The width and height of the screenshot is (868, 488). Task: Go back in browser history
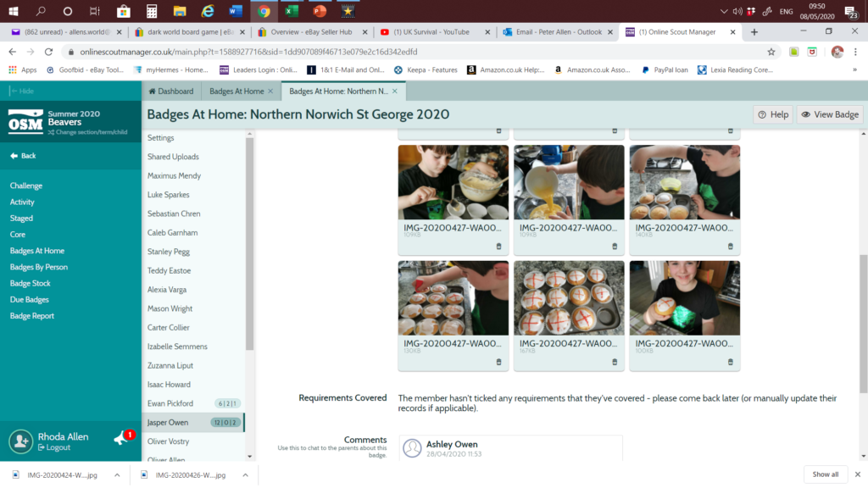(x=12, y=52)
